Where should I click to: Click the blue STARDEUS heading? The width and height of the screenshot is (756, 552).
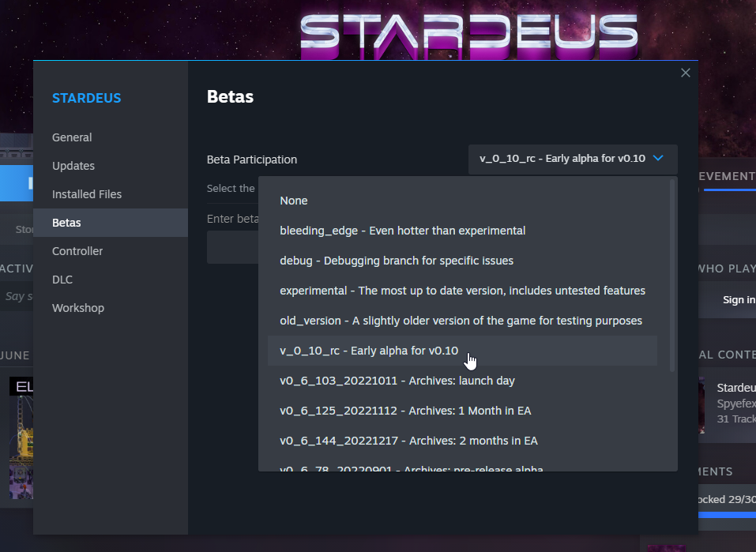pyautogui.click(x=87, y=97)
